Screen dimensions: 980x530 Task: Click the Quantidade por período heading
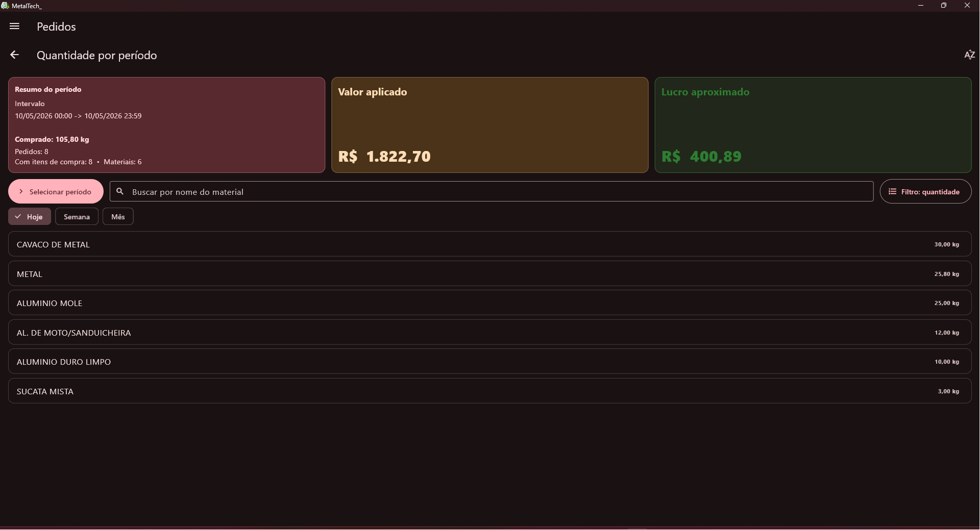(x=97, y=55)
